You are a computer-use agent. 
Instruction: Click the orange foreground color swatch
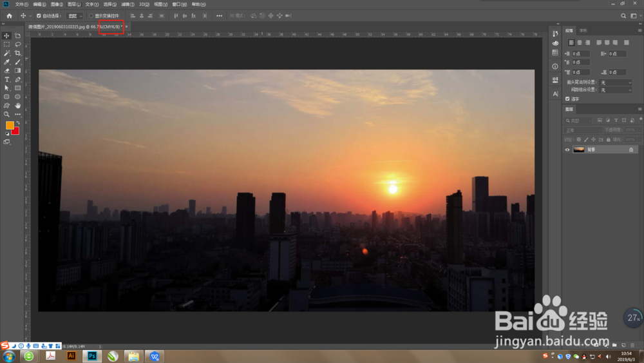pos(10,125)
